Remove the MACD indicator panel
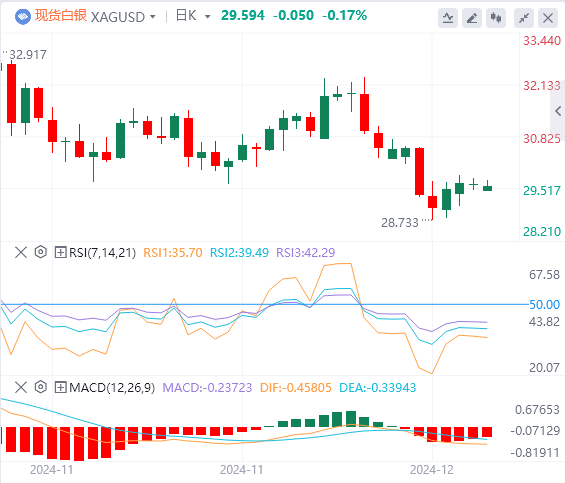Screen dimensions: 565x483 21,387
